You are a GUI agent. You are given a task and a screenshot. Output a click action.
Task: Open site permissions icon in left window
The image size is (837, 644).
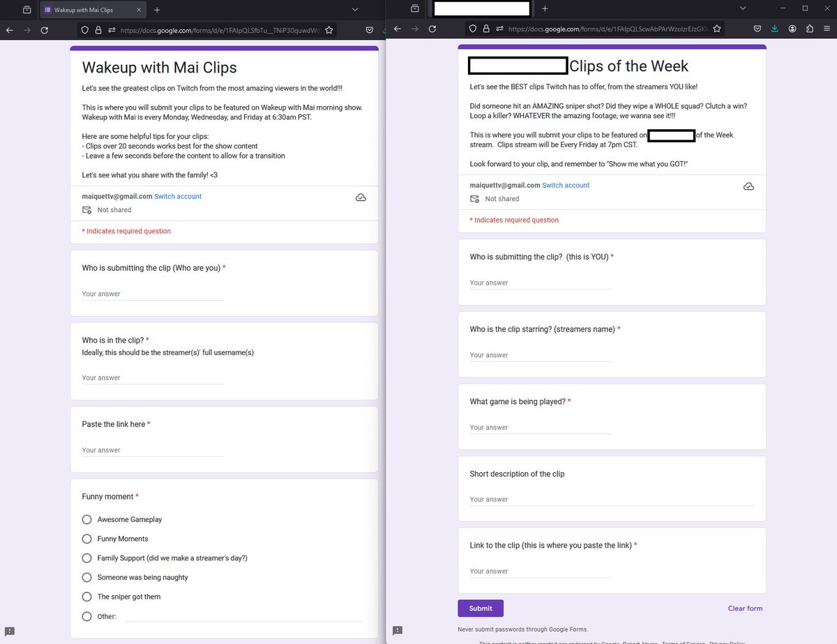click(112, 30)
